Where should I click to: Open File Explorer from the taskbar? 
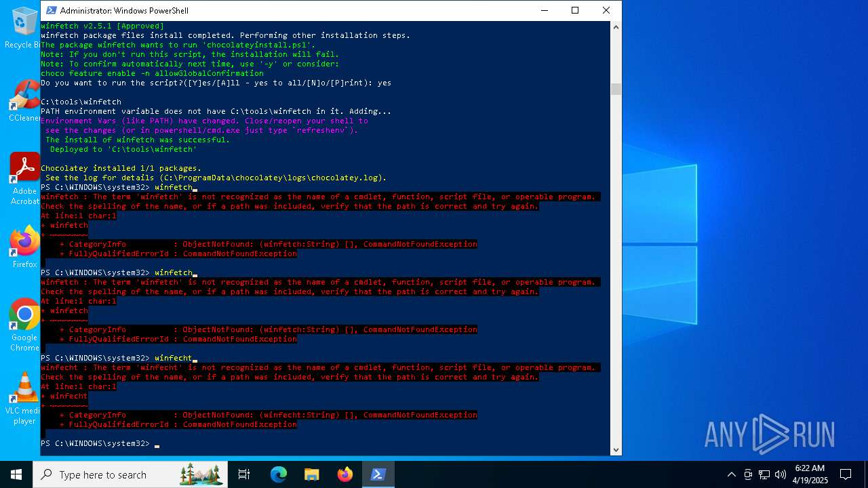[x=312, y=474]
